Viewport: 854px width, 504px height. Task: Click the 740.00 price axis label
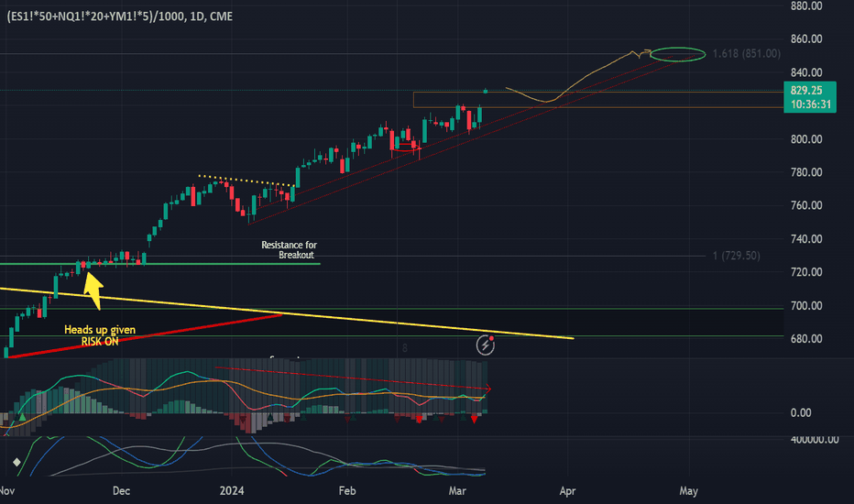coord(806,238)
